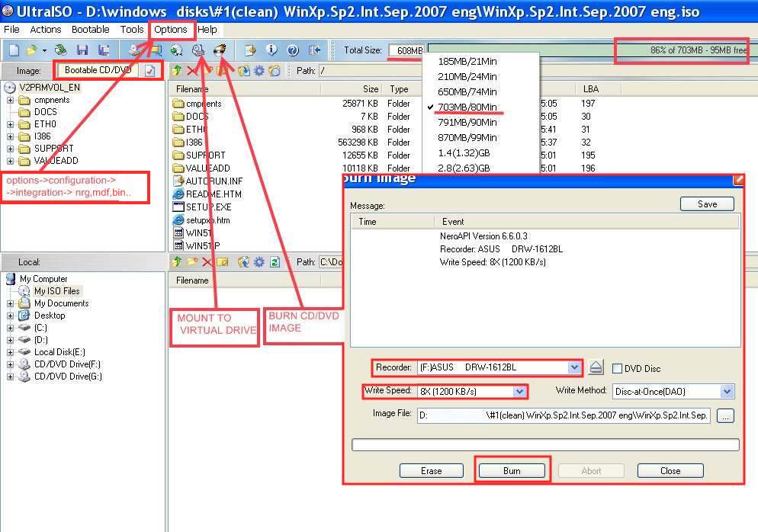Click the Up folder icon in image pane
The width and height of the screenshot is (758, 532).
pos(176,71)
